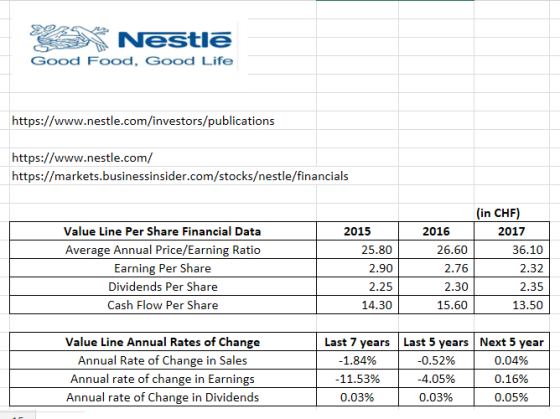Select the -1.84% sales change cell
This screenshot has width=560, height=419.
[357, 360]
